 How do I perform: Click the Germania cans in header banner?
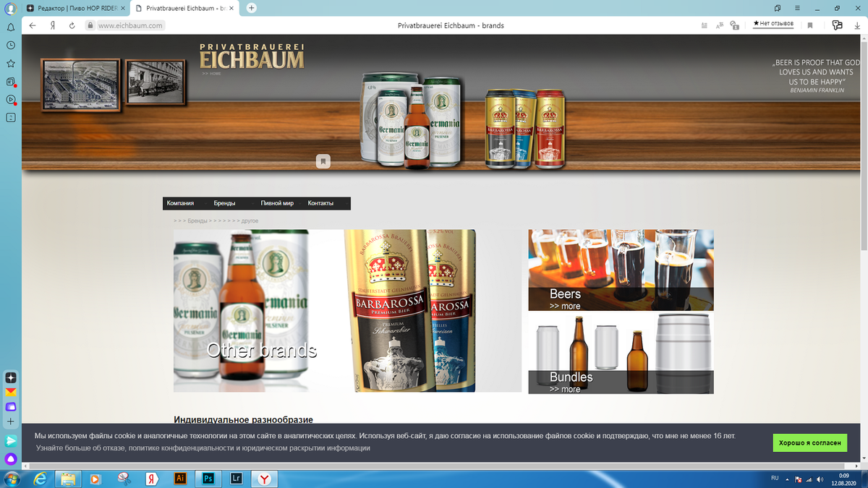click(x=410, y=121)
